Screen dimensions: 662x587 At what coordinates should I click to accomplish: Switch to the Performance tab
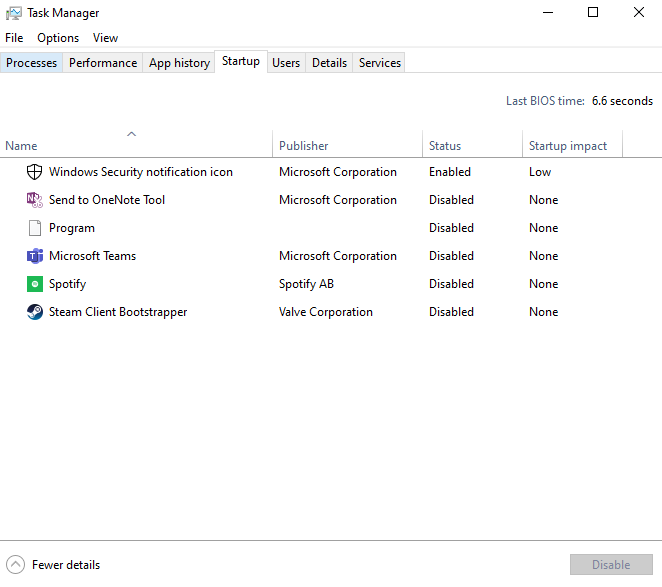tap(103, 63)
